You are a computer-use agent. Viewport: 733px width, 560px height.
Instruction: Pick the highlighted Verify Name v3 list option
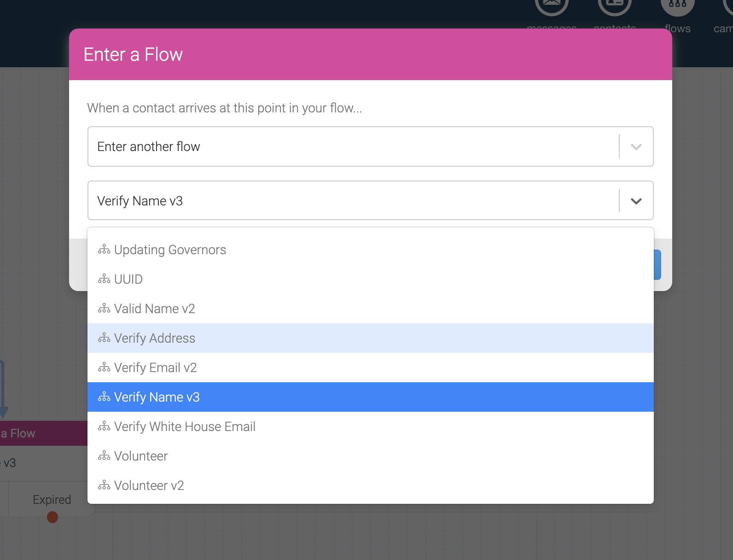click(x=371, y=397)
